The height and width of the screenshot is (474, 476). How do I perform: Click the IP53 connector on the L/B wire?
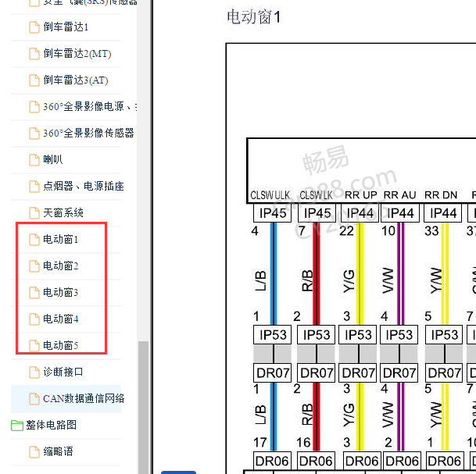click(x=272, y=335)
